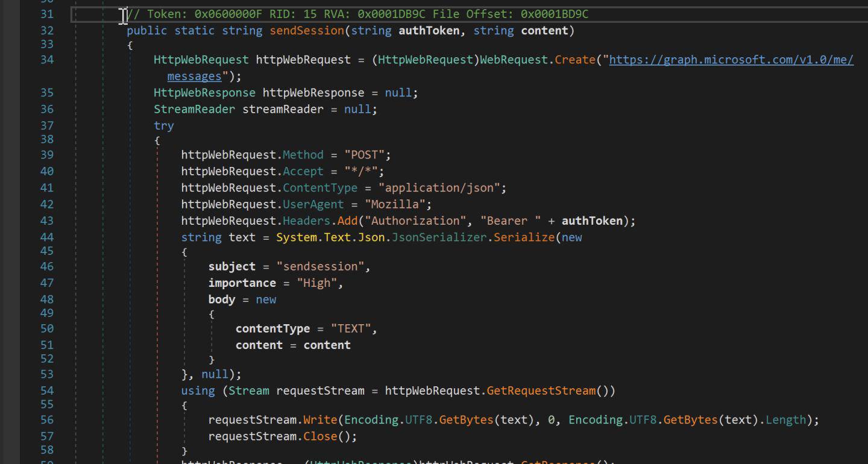868x464 pixels.
Task: Click the Write method on requestStream
Action: coord(319,420)
